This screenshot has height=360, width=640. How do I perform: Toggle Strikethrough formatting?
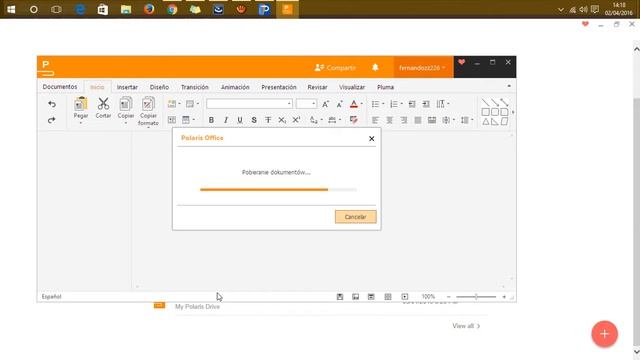click(x=268, y=120)
